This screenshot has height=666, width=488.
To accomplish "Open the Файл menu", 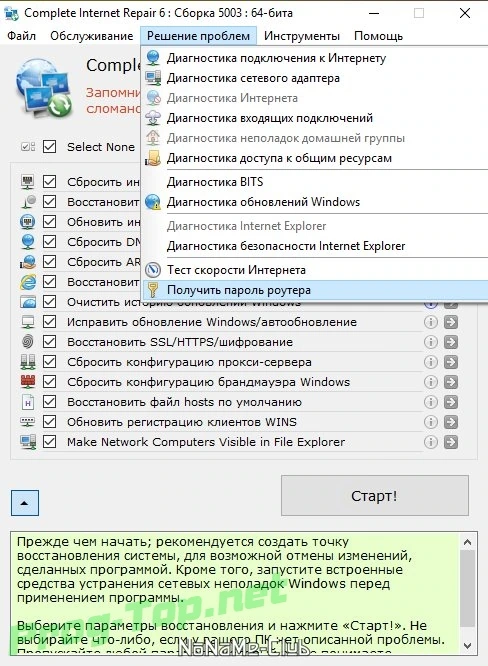I will pyautogui.click(x=21, y=36).
